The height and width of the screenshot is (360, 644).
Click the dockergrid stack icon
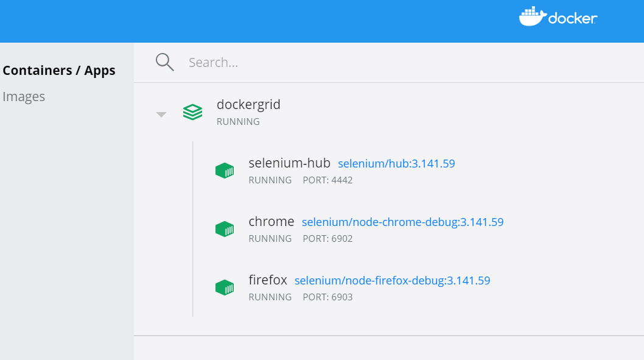coord(192,112)
